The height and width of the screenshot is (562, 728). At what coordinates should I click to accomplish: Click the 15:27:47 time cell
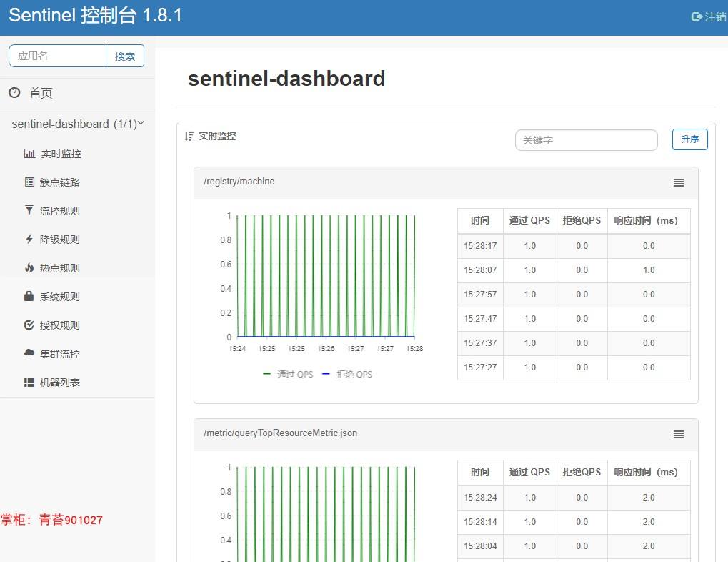(480, 318)
